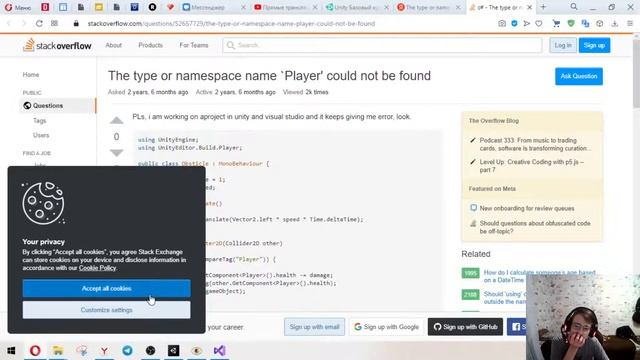Open OBS Studio from the taskbar

[x=150, y=350]
